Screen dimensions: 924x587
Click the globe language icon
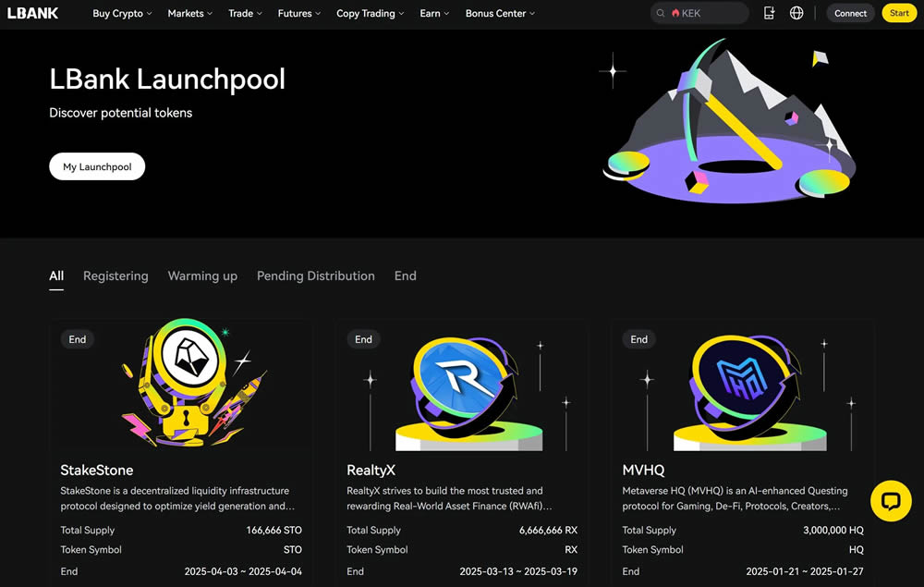click(796, 13)
